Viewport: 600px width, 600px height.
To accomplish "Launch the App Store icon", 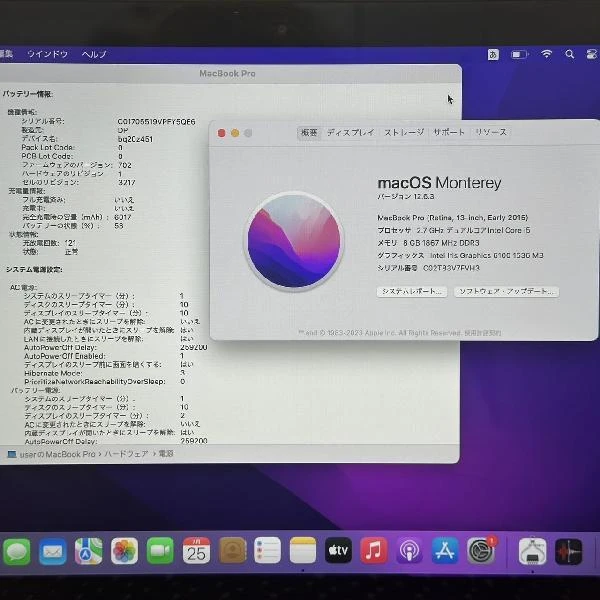I will [x=445, y=550].
